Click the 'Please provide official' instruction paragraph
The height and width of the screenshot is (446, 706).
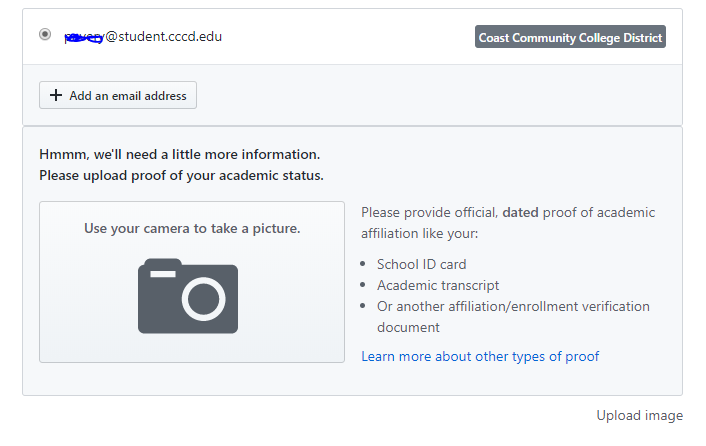click(x=508, y=222)
